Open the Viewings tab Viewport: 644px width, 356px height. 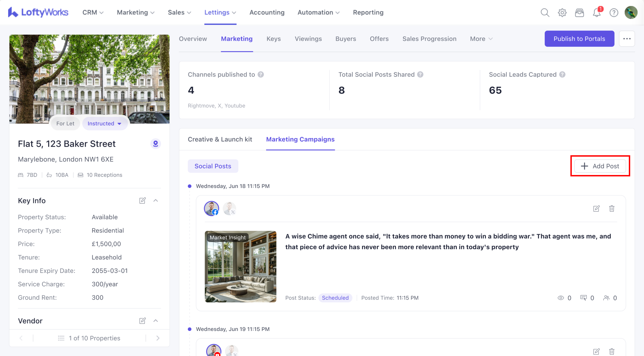(308, 39)
